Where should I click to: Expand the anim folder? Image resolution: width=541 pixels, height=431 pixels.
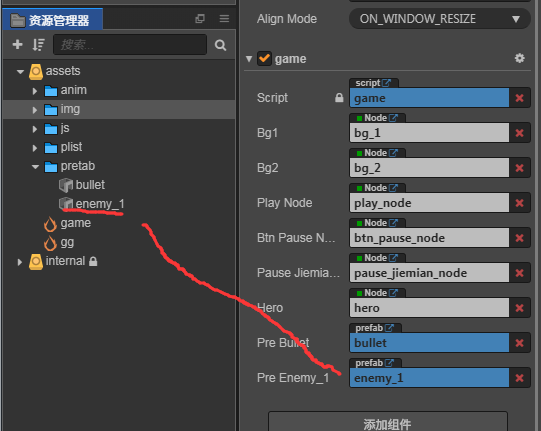click(35, 91)
